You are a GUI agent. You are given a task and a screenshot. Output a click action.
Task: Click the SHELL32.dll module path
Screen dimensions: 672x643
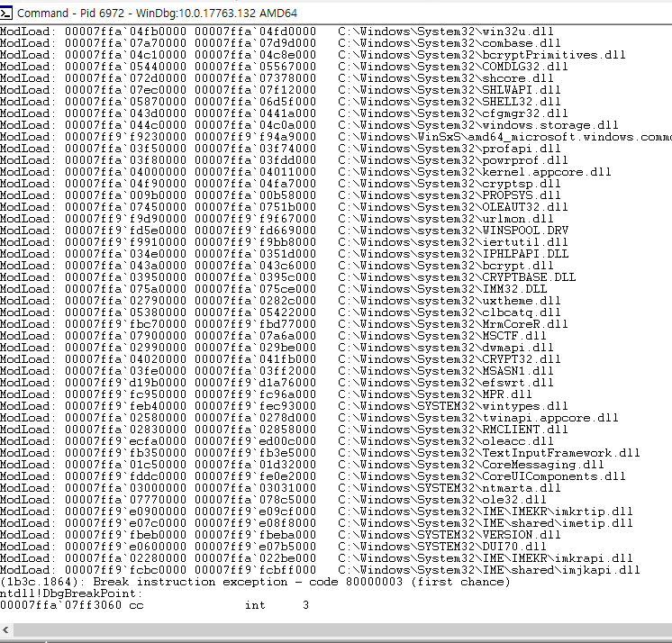tap(450, 102)
